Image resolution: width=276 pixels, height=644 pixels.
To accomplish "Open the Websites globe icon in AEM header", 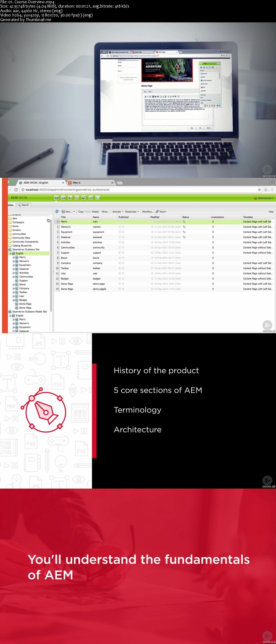I will [x=56, y=198].
